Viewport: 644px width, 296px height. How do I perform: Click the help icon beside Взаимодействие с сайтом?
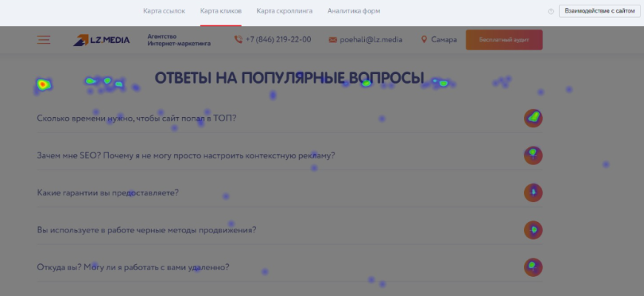tap(551, 11)
